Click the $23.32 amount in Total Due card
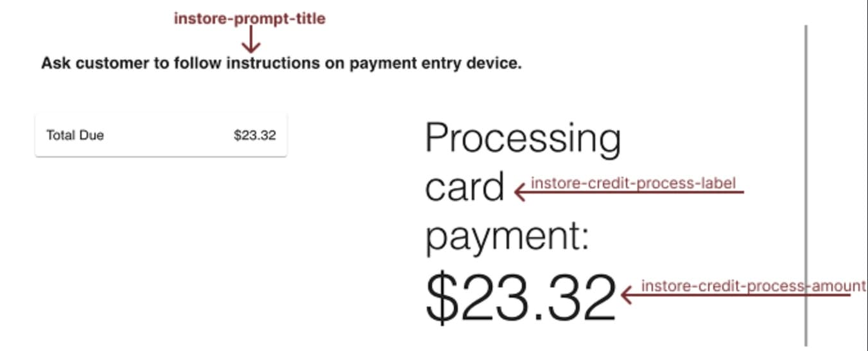Image resolution: width=868 pixels, height=351 pixels. 254,136
